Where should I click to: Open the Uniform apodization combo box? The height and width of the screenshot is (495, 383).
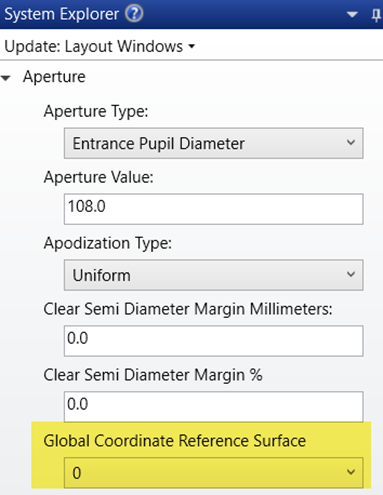click(x=214, y=275)
